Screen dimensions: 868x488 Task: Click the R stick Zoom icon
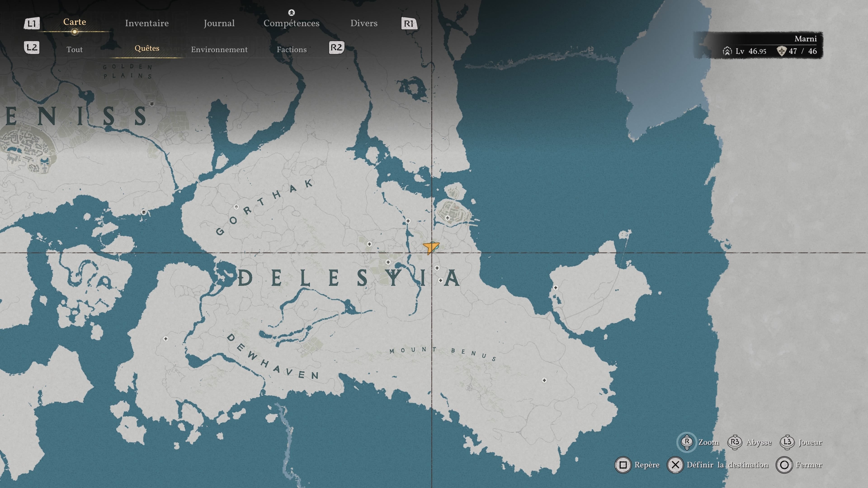[687, 442]
